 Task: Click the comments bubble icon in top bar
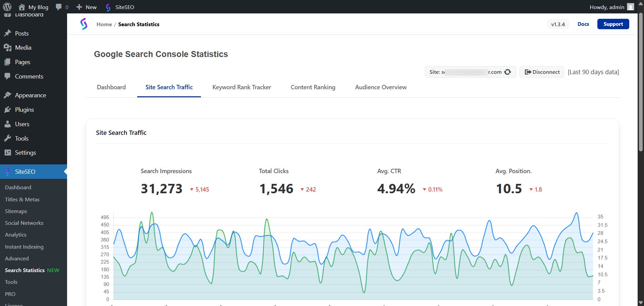point(59,7)
